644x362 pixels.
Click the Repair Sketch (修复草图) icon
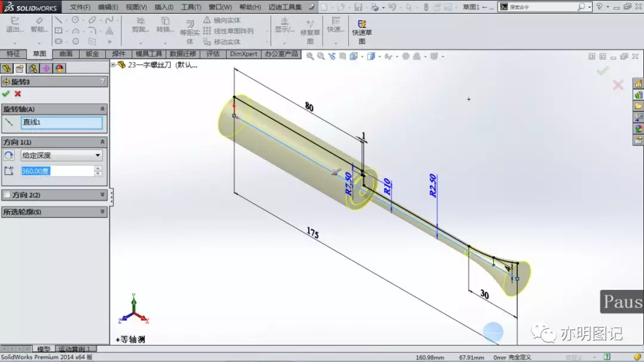pos(309,24)
